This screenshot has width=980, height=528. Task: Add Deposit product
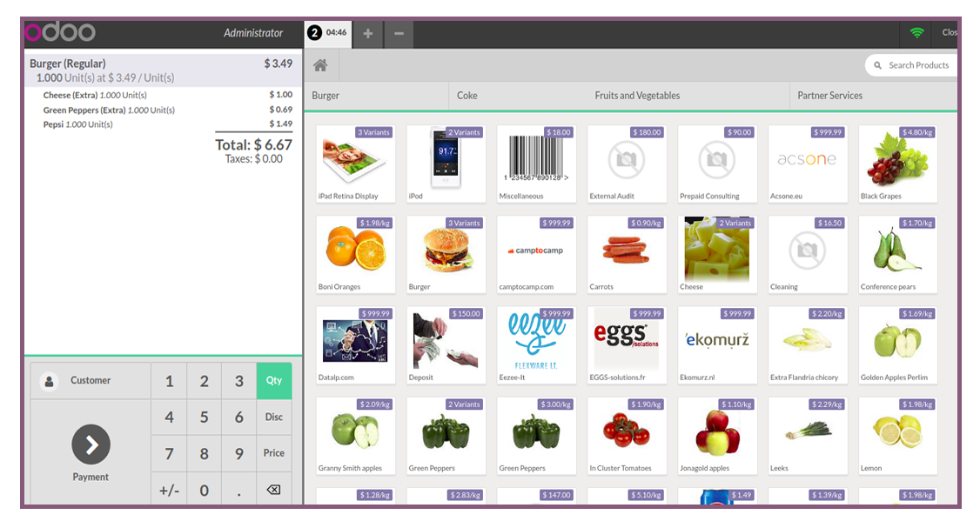446,344
